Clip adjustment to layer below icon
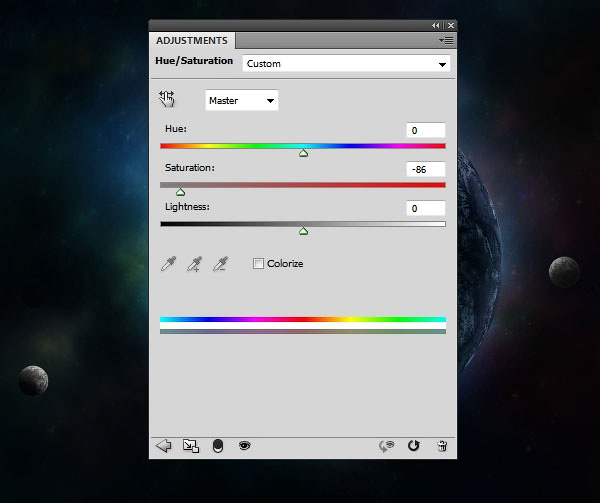Viewport: 600px width, 503px height. (218, 446)
